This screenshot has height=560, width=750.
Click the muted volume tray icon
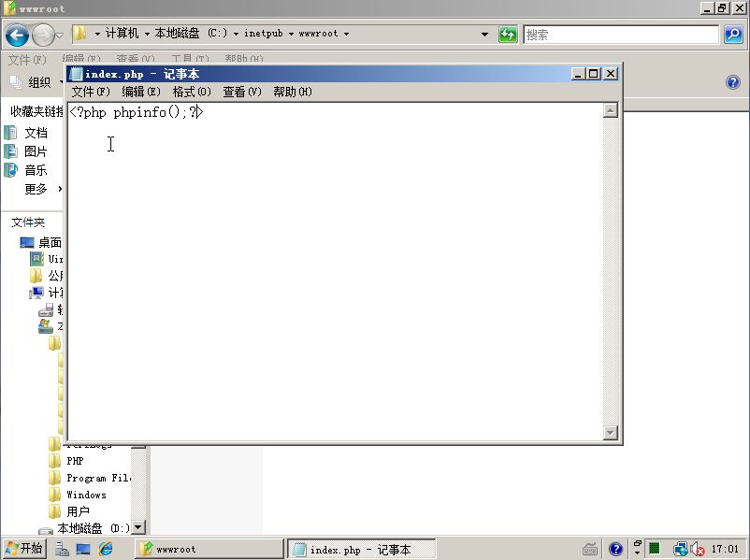click(698, 550)
